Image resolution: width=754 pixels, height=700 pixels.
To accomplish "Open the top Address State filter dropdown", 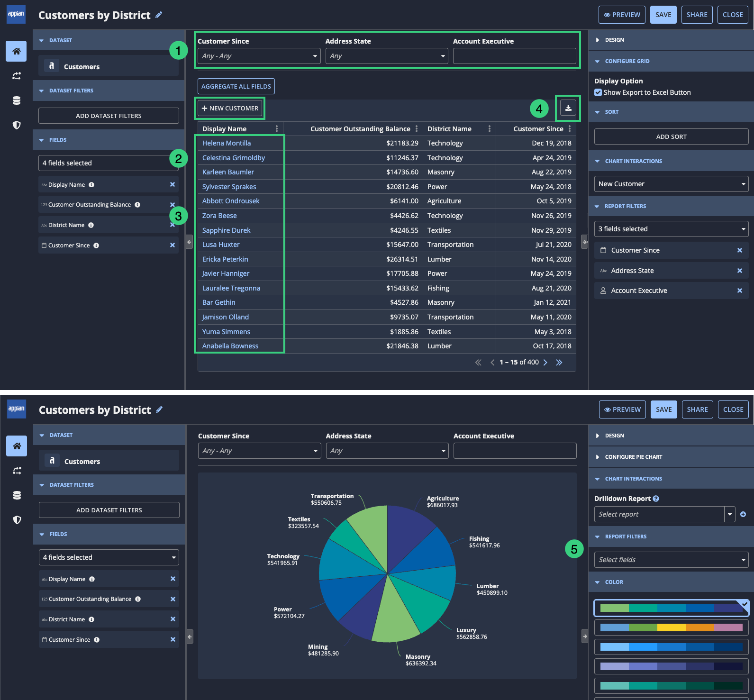I will point(387,56).
